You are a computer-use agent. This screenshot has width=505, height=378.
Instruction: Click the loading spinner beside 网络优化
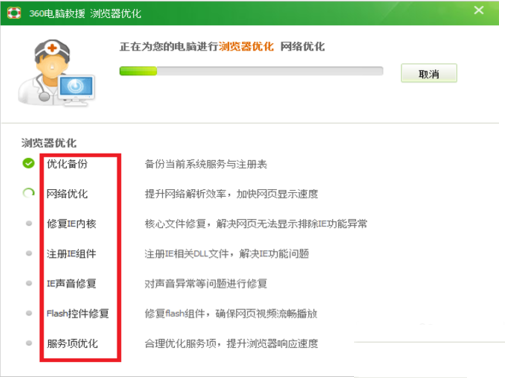click(x=28, y=193)
